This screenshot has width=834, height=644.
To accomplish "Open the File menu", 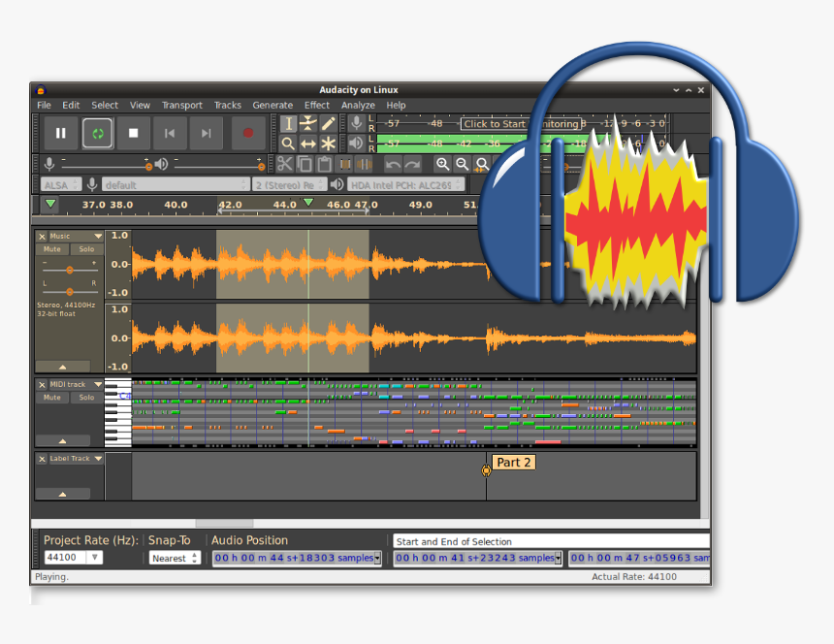I will pos(45,105).
